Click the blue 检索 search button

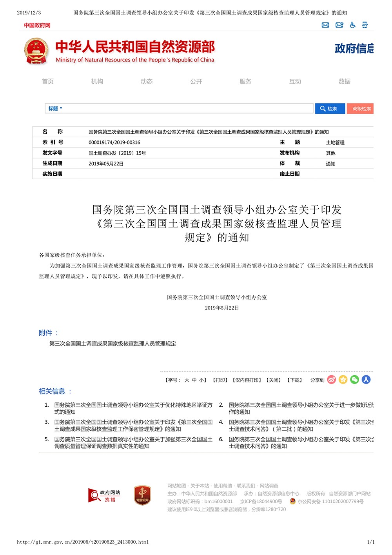pyautogui.click(x=330, y=109)
